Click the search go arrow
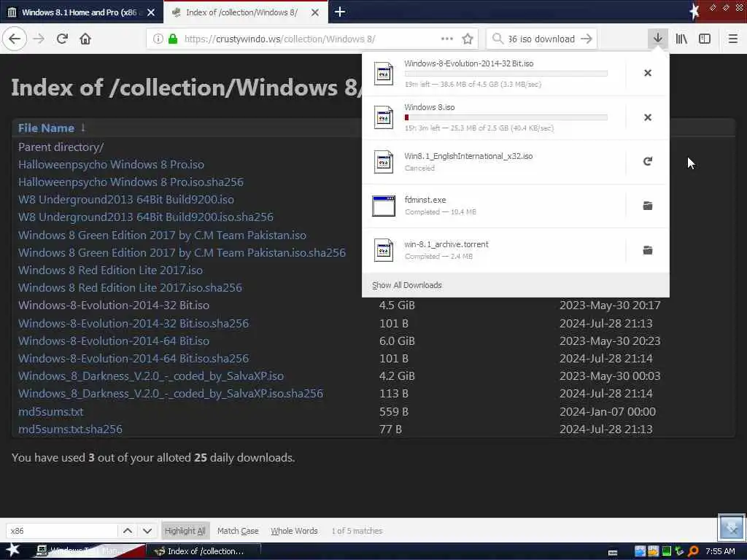Image resolution: width=747 pixels, height=560 pixels. pos(587,39)
